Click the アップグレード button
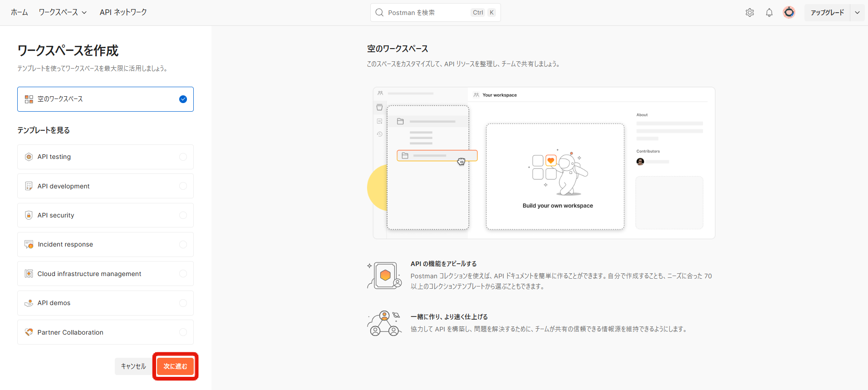The width and height of the screenshot is (868, 390). [x=827, y=13]
